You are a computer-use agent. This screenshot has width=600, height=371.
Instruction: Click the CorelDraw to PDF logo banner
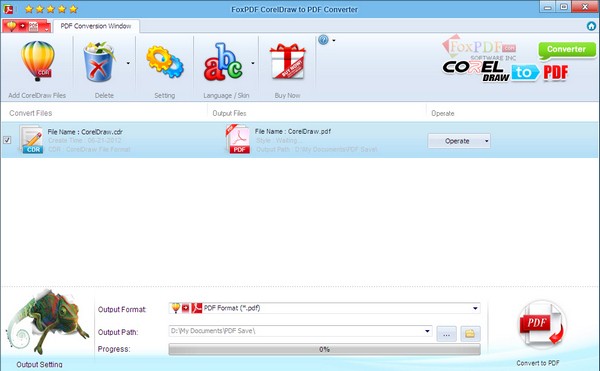point(505,72)
